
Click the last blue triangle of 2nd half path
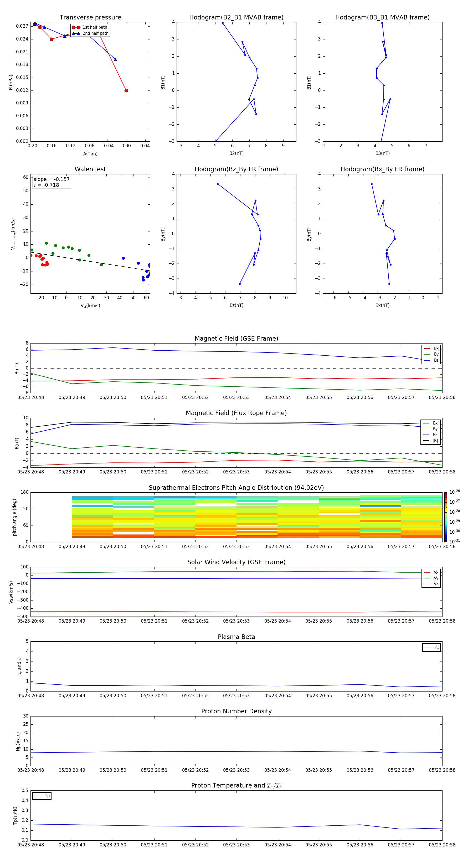click(x=115, y=60)
